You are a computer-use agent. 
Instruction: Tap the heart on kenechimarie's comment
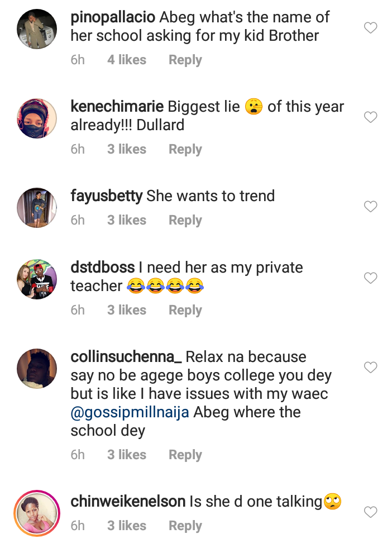point(371,117)
